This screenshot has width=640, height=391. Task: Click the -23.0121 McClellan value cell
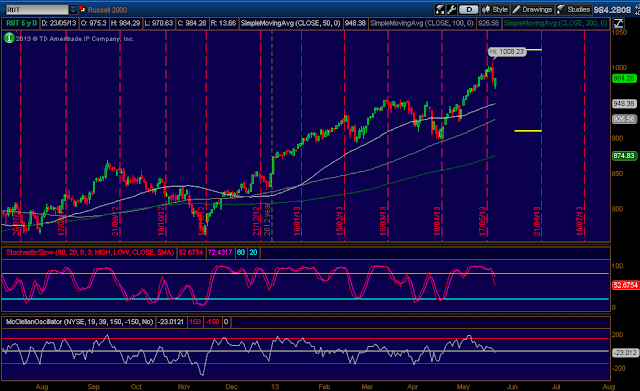171,322
